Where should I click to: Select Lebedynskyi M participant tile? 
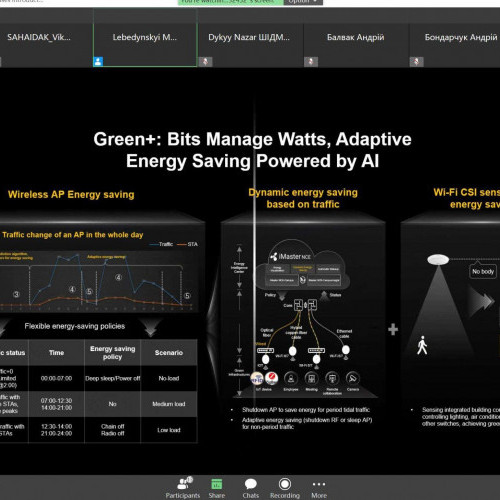[145, 45]
